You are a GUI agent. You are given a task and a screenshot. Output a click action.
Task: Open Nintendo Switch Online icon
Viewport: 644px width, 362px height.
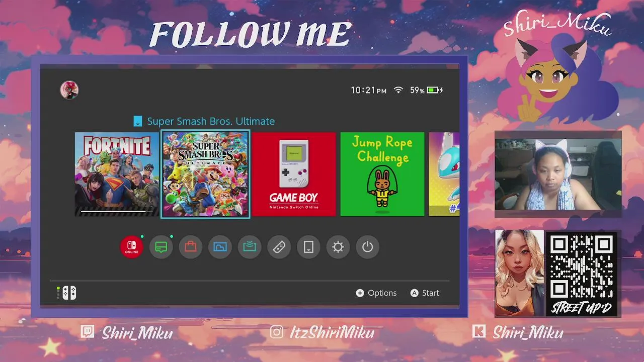132,247
